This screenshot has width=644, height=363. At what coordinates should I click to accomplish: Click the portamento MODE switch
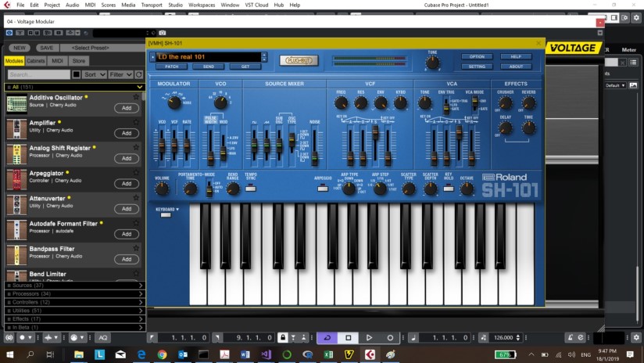(209, 189)
